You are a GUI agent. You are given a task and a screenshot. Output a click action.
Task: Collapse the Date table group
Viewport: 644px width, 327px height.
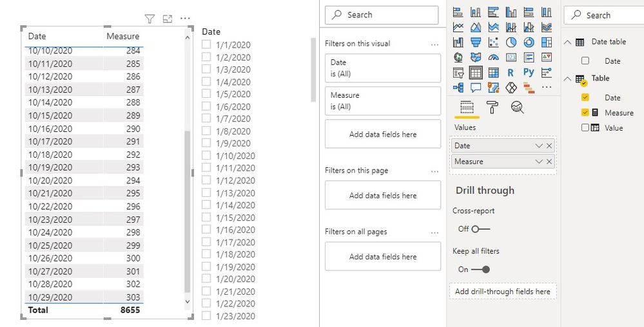click(x=568, y=42)
